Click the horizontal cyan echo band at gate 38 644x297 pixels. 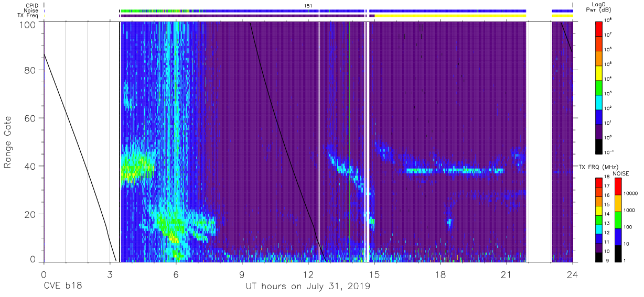(454, 171)
